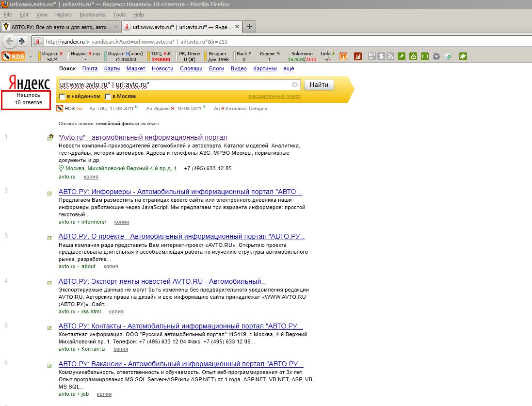Open the red bar chart statistics icon

point(358,56)
